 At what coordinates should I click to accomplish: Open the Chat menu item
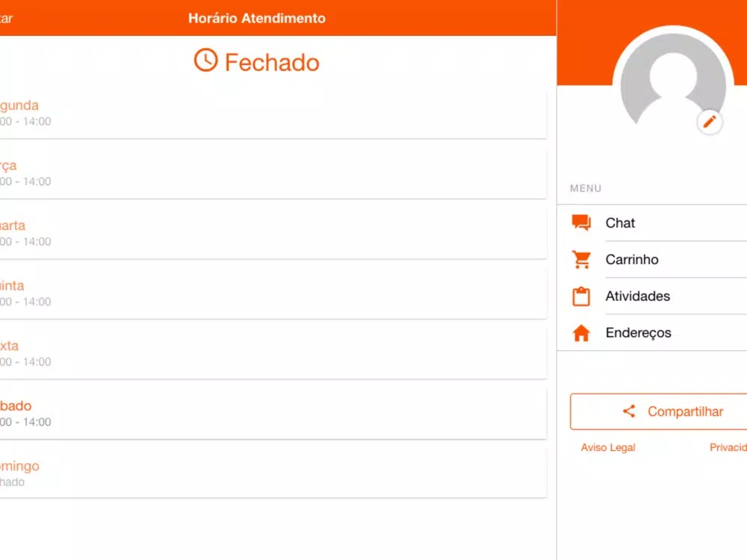click(659, 223)
